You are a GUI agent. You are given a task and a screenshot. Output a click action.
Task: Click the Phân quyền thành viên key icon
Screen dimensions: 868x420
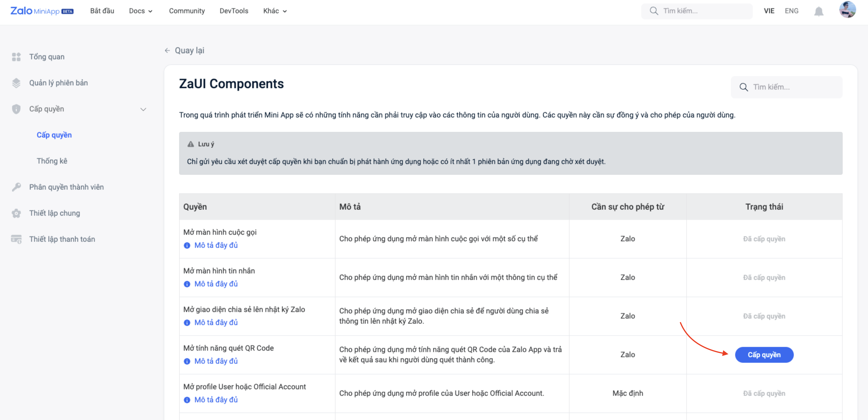coord(16,187)
